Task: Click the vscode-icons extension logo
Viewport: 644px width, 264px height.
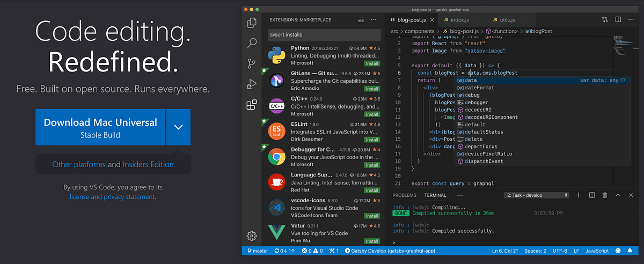Action: 277,209
